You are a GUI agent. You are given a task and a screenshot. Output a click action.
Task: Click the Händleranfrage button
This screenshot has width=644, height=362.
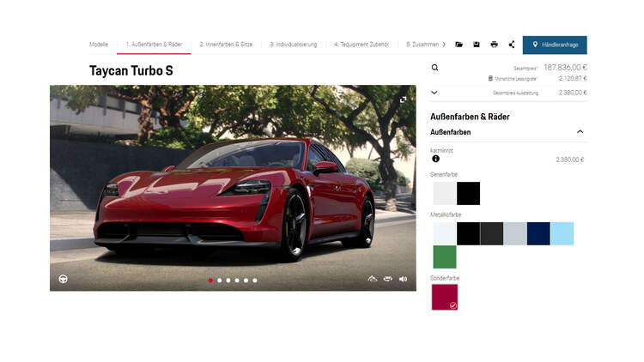pos(555,45)
